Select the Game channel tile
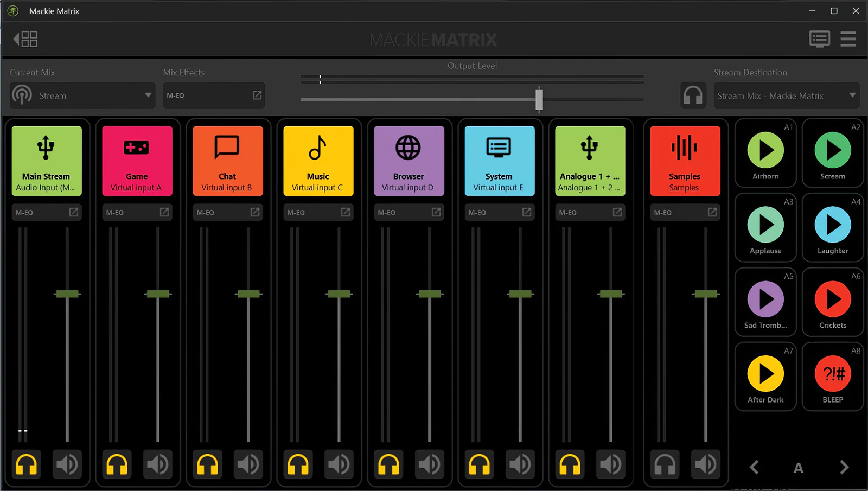Image resolution: width=868 pixels, height=491 pixels. [x=137, y=161]
